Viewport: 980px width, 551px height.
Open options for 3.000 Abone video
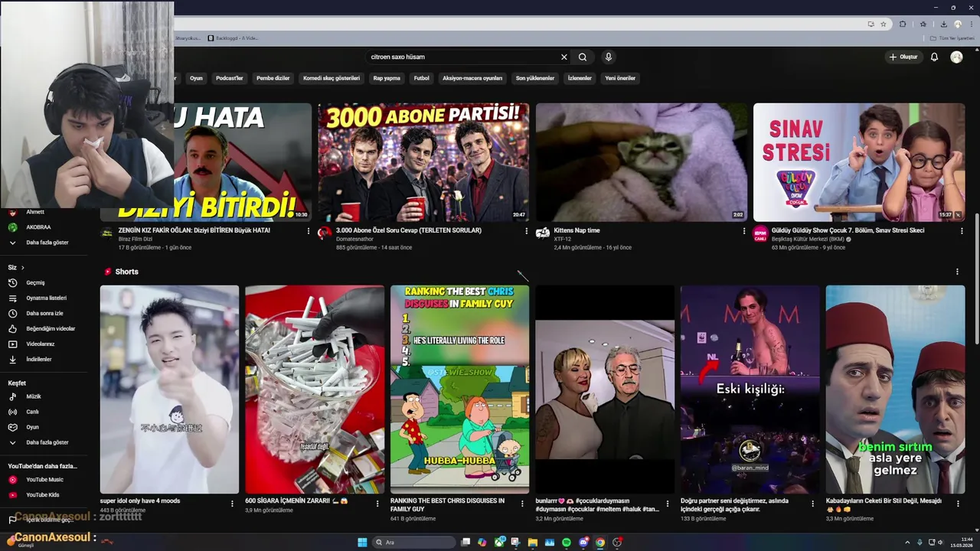pos(526,230)
